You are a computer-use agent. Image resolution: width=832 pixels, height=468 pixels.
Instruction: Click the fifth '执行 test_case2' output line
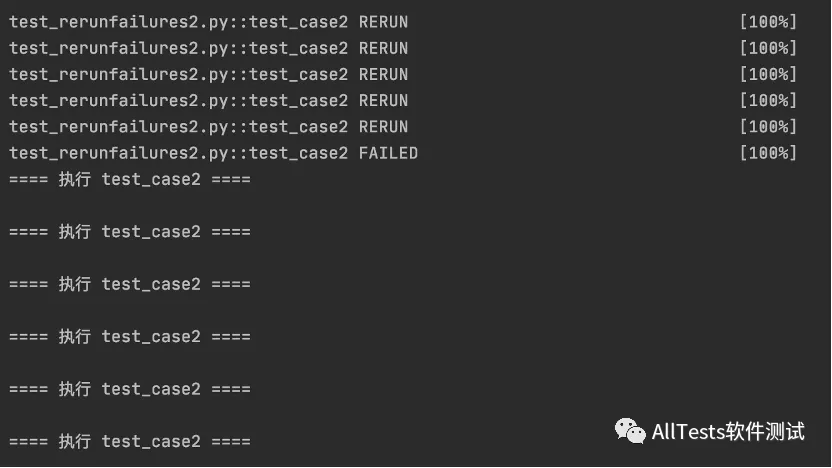point(130,389)
